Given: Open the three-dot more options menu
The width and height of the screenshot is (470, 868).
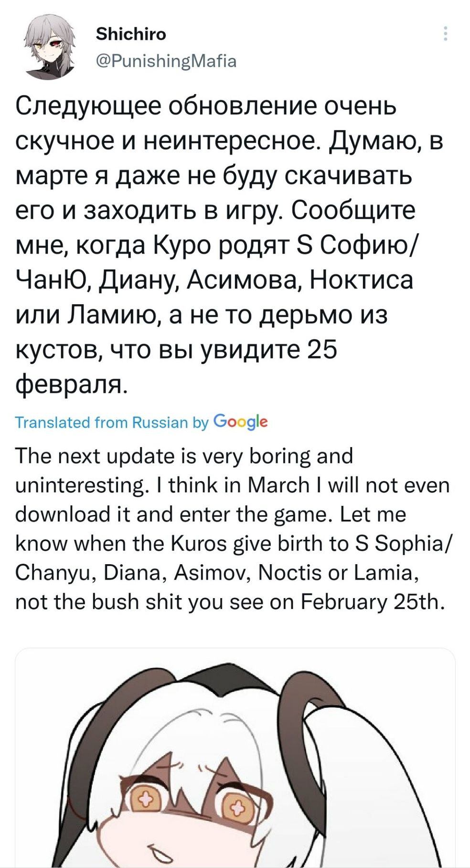Looking at the screenshot, I should coord(445,33).
